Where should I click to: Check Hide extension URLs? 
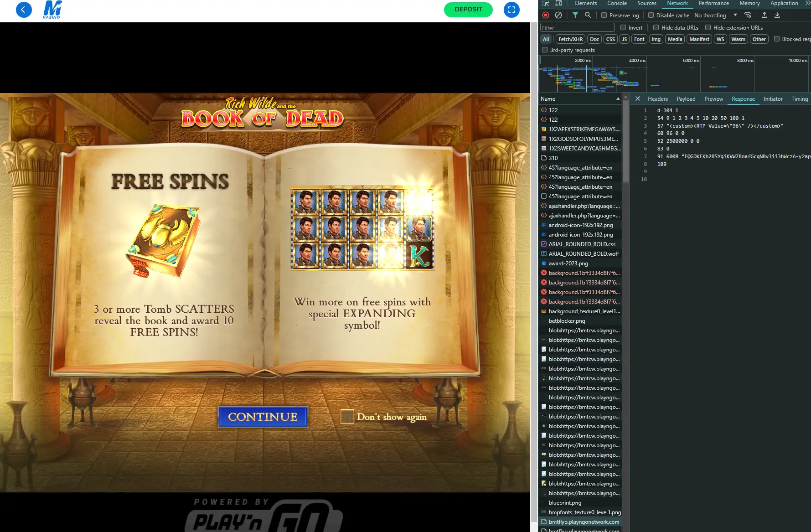708,27
